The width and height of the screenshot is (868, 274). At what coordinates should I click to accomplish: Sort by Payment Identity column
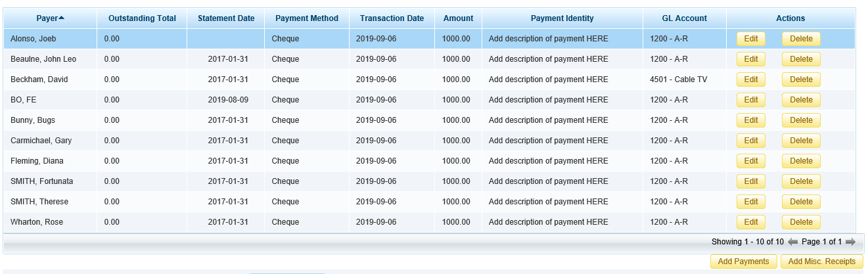(x=562, y=18)
